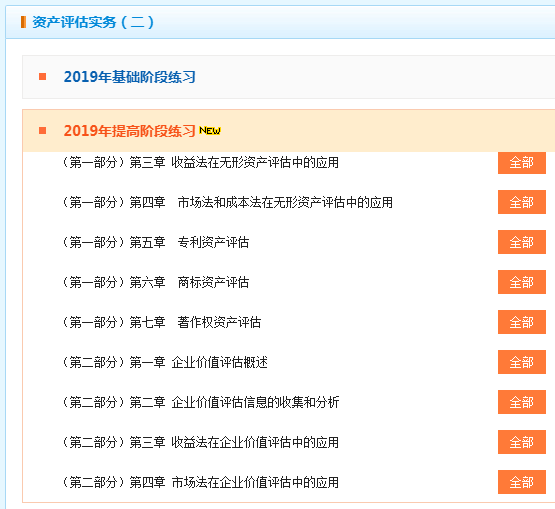The image size is (555, 509).
Task: Expand the 2019年基础阶段练习 section
Action: point(130,77)
